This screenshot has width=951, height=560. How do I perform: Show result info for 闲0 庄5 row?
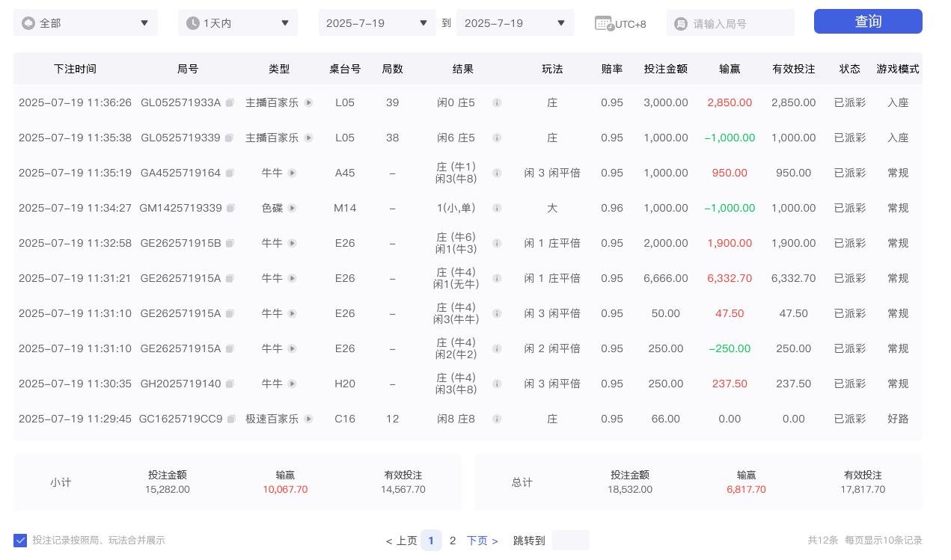pos(497,103)
